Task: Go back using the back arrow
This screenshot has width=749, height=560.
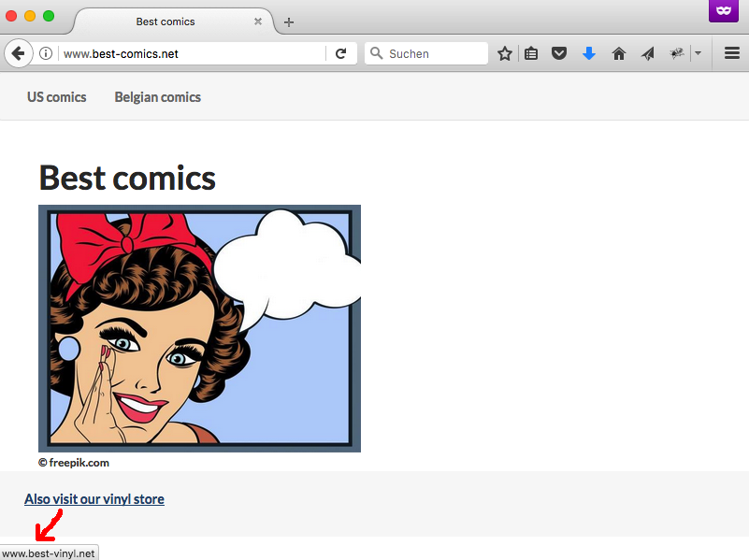Action: [x=18, y=53]
